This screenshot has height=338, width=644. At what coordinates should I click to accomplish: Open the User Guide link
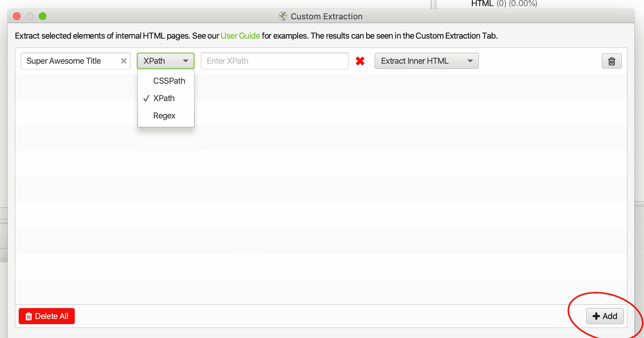pyautogui.click(x=240, y=36)
